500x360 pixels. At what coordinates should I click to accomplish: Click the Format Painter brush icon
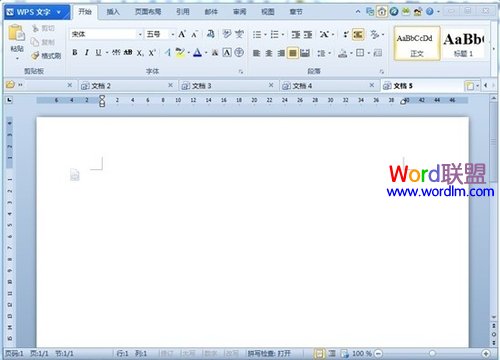(x=35, y=56)
